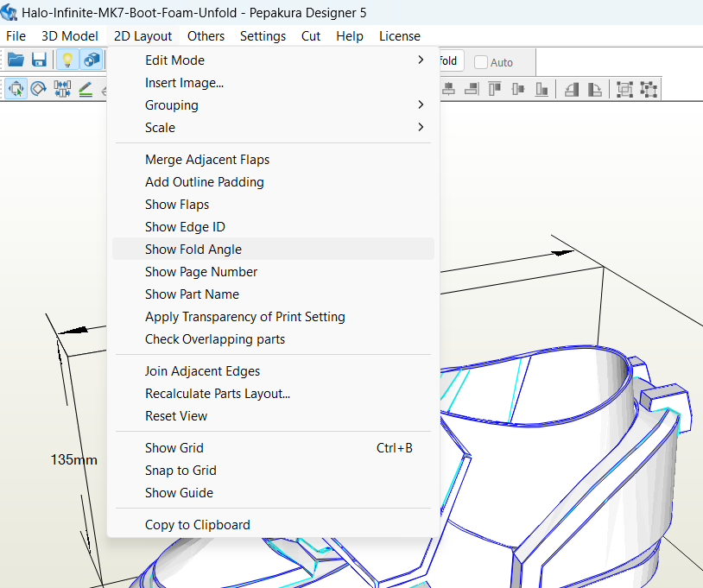This screenshot has height=588, width=703.
Task: Toggle the light bulb lighting icon
Action: pos(67,60)
